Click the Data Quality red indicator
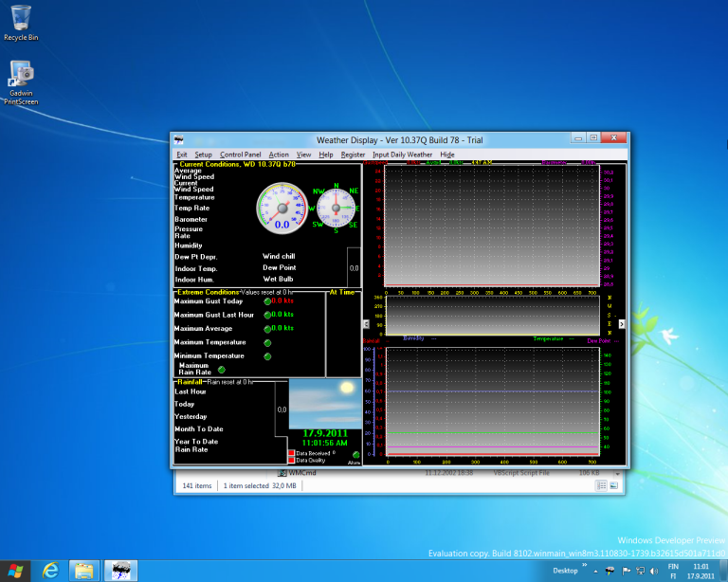 292,460
